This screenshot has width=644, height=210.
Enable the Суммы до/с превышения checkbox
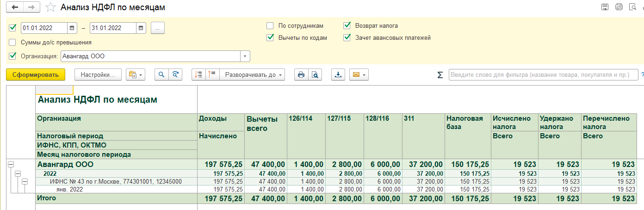point(12,42)
